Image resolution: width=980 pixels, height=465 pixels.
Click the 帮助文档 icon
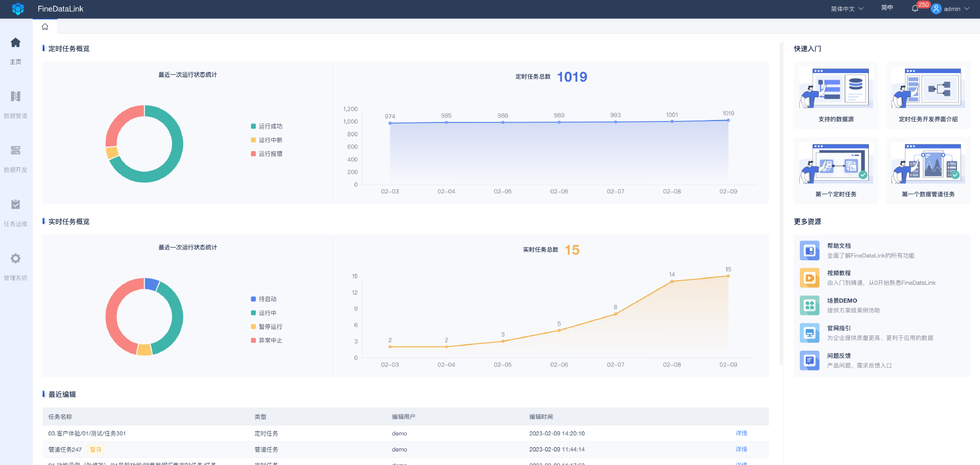[x=810, y=251]
